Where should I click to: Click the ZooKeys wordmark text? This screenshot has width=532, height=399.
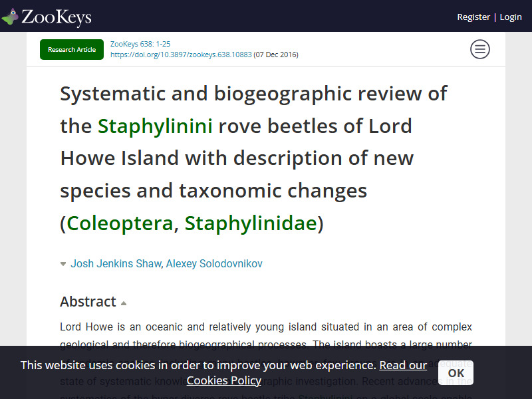pyautogui.click(x=57, y=17)
